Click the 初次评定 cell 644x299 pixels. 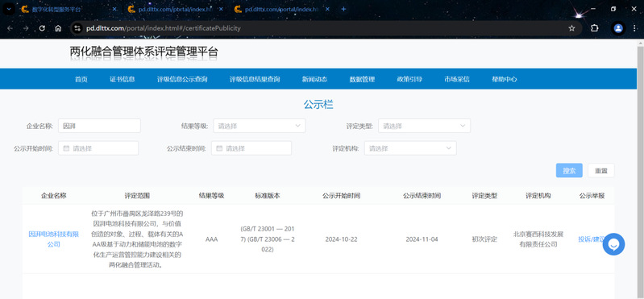484,239
